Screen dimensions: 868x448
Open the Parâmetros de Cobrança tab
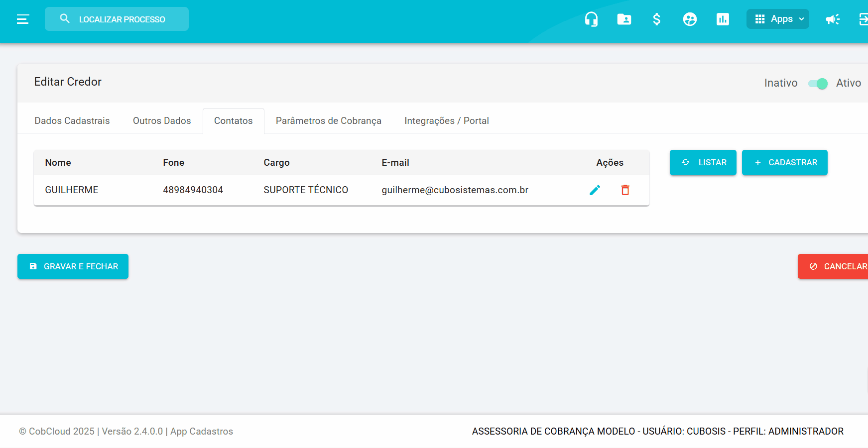[329, 121]
